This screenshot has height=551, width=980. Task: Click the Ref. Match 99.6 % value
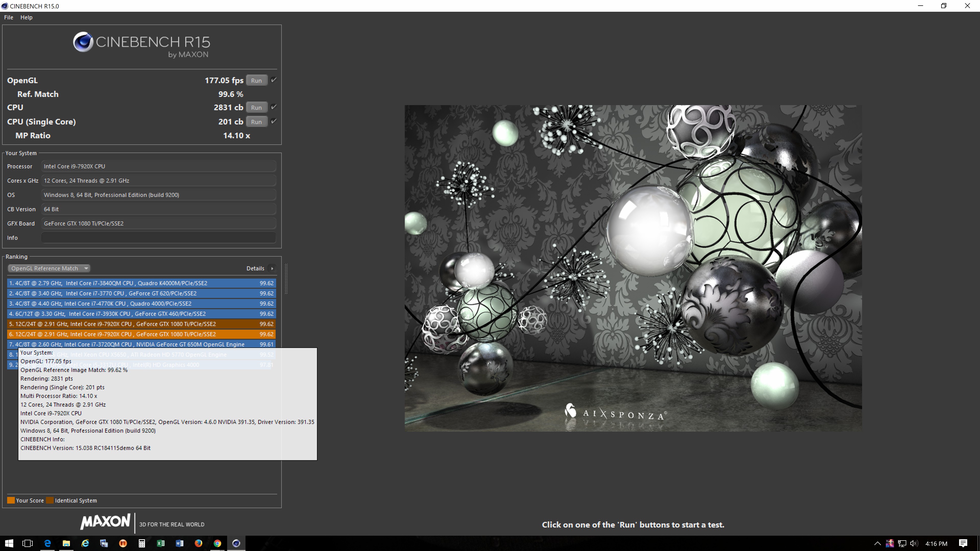coord(230,94)
